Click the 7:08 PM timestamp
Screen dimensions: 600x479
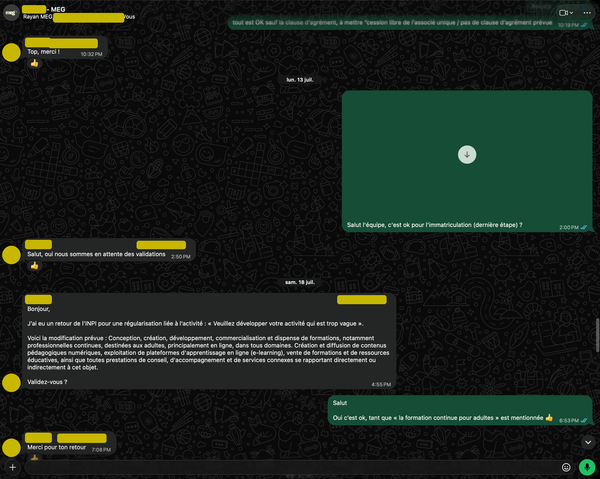pyautogui.click(x=101, y=450)
